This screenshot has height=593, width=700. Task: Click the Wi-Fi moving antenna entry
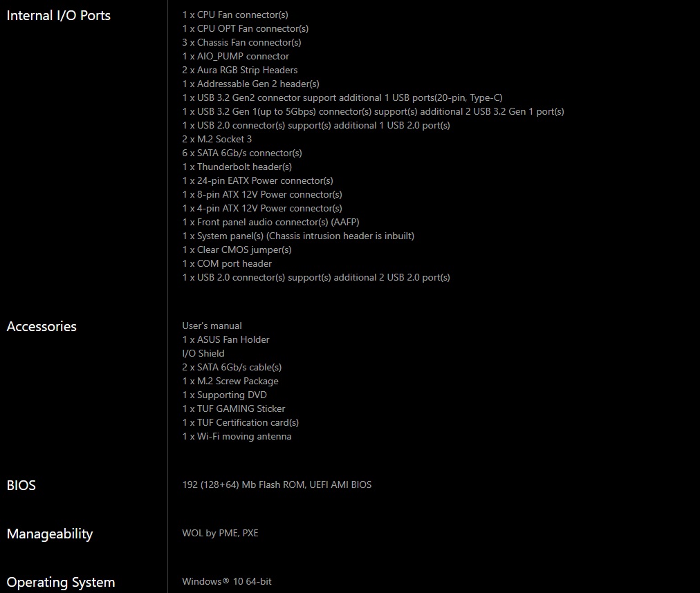237,436
